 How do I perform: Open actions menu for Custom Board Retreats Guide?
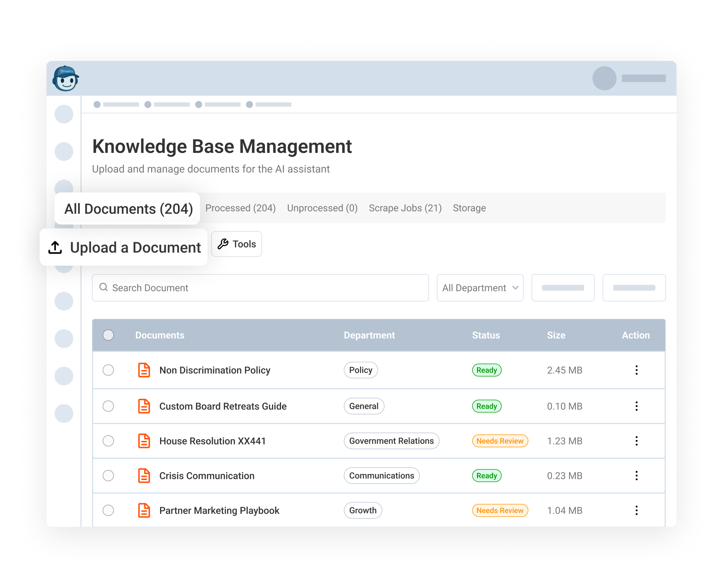(636, 406)
